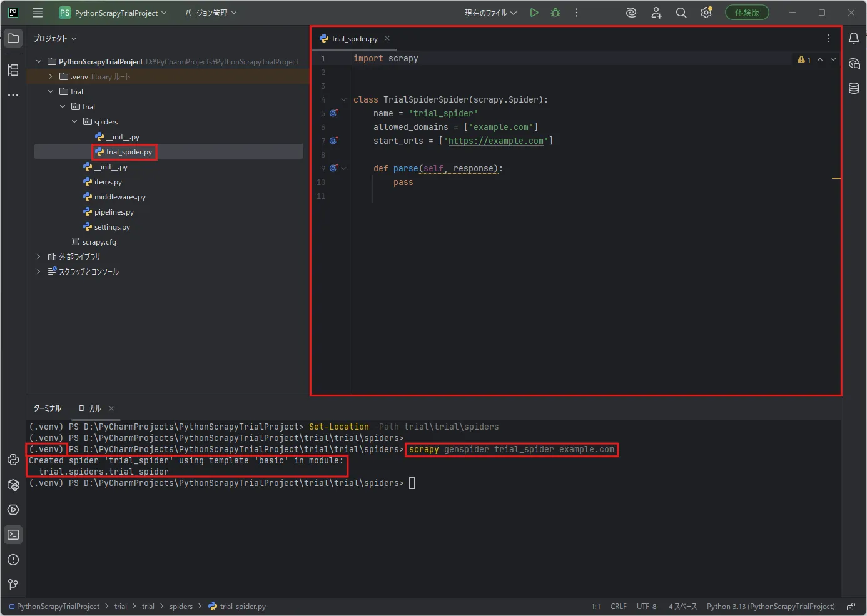This screenshot has width=867, height=616.
Task: Open more run actions menu
Action: coord(577,13)
